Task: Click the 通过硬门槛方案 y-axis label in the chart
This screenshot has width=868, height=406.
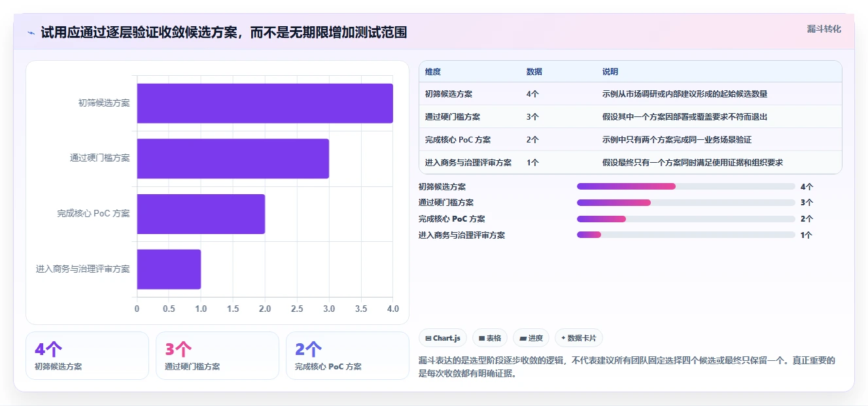Action: click(x=100, y=158)
